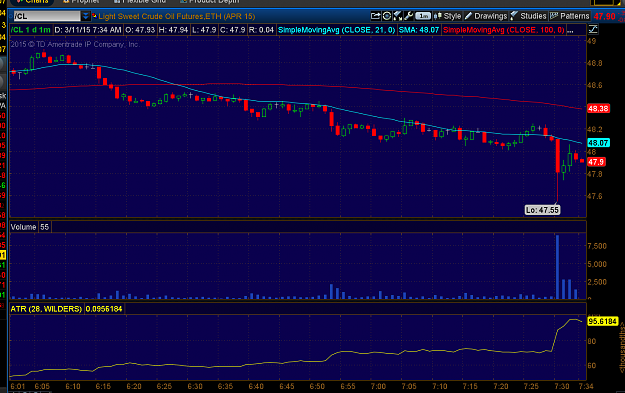625x393 pixels.
Task: Click the 'H: 47.94' high value
Action: [173, 30]
